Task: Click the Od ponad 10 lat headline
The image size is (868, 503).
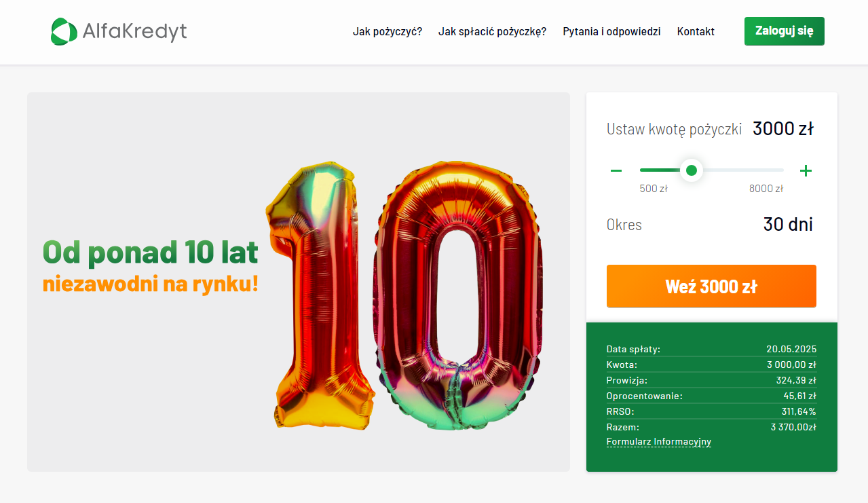Action: point(150,252)
